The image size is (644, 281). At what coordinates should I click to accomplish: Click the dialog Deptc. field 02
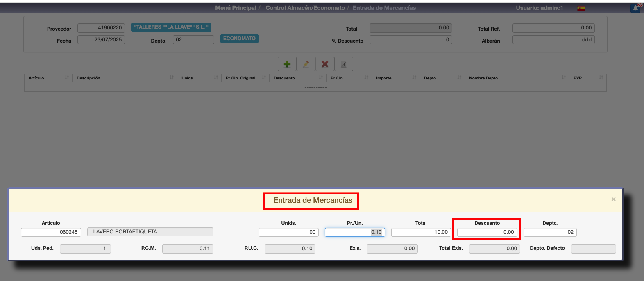point(550,232)
